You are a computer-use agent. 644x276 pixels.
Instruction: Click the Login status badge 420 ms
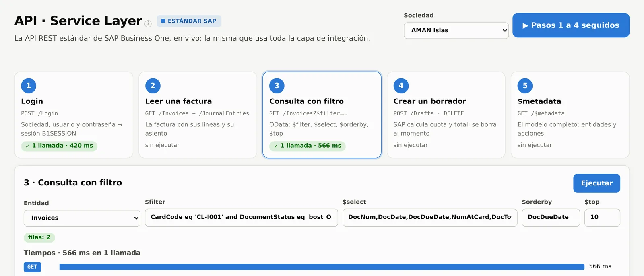coord(59,146)
